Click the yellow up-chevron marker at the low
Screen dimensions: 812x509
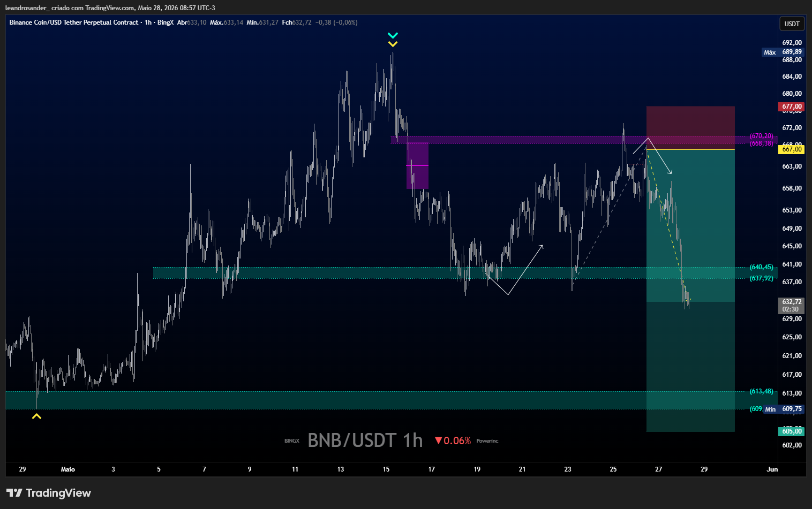point(36,415)
